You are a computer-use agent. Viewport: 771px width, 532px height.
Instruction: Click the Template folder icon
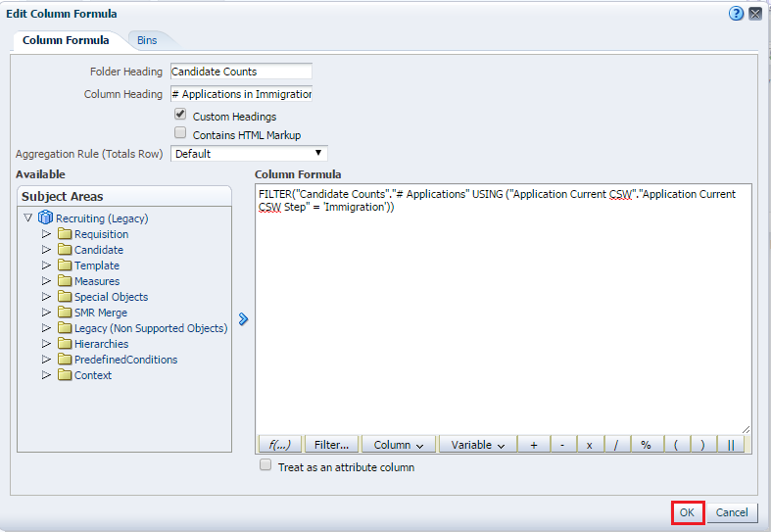point(65,265)
